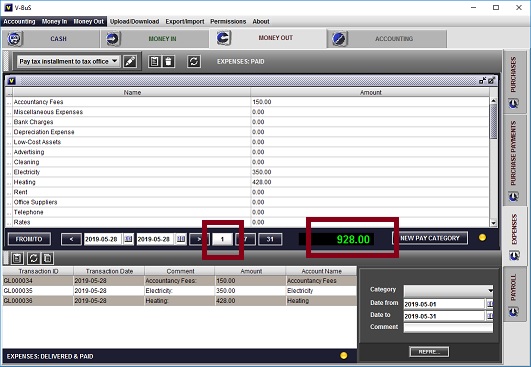Click the refresh icon in the Expenses Paid toolbar

point(194,61)
